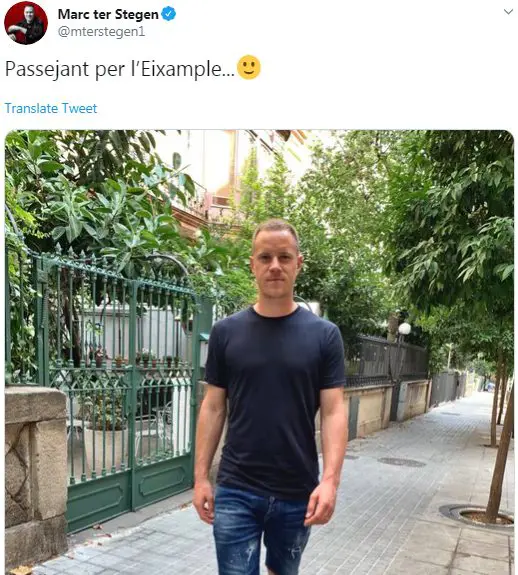This screenshot has width=518, height=575.
Task: Click the man's navy t-shirt in photo
Action: [x=274, y=400]
